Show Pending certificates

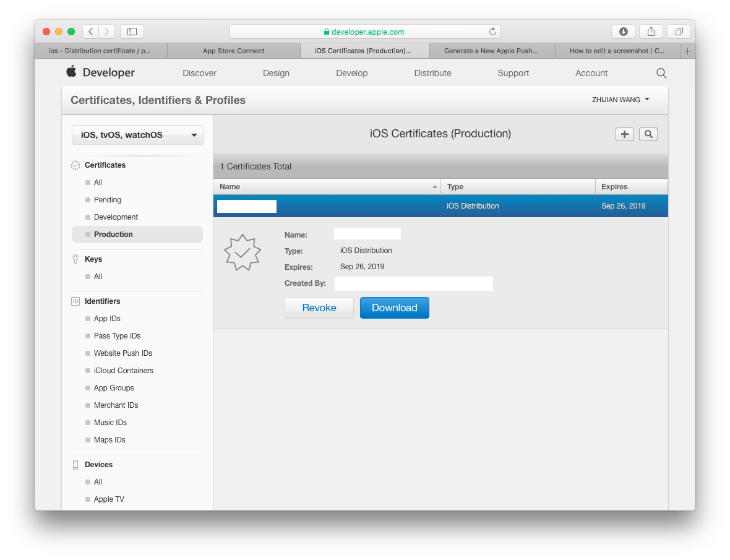point(108,200)
